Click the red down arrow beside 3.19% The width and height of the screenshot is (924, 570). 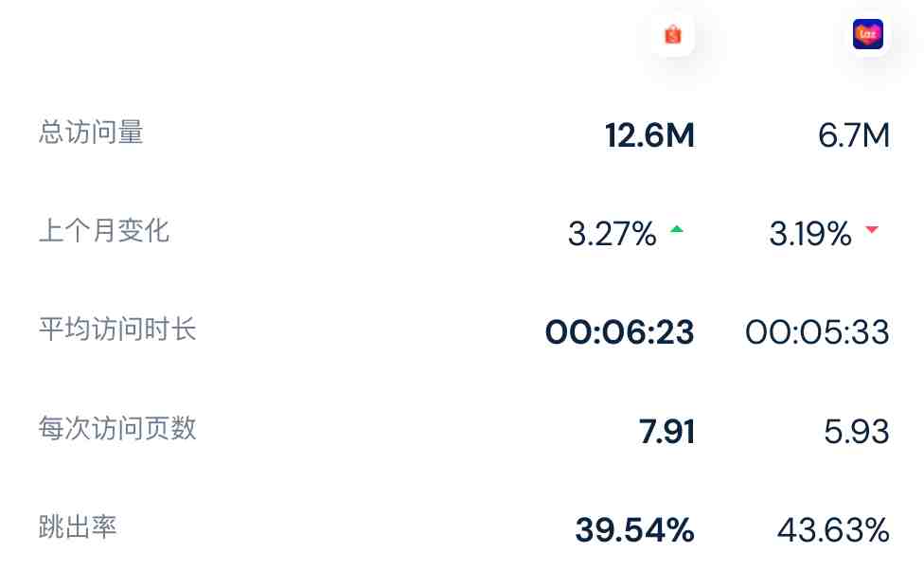(872, 229)
